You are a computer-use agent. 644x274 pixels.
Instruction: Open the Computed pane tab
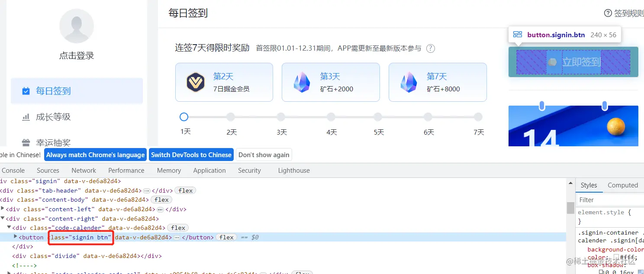pos(623,185)
